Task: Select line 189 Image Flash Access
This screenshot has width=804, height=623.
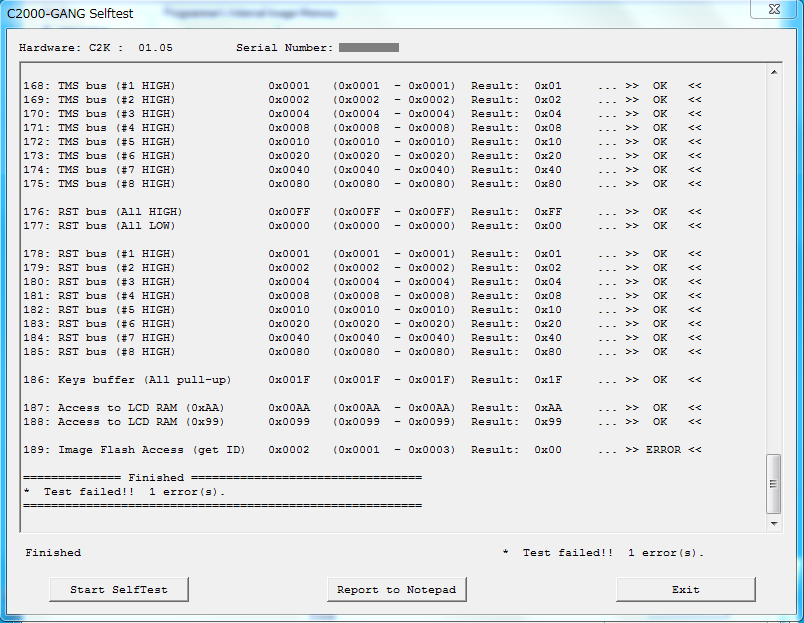Action: 362,450
